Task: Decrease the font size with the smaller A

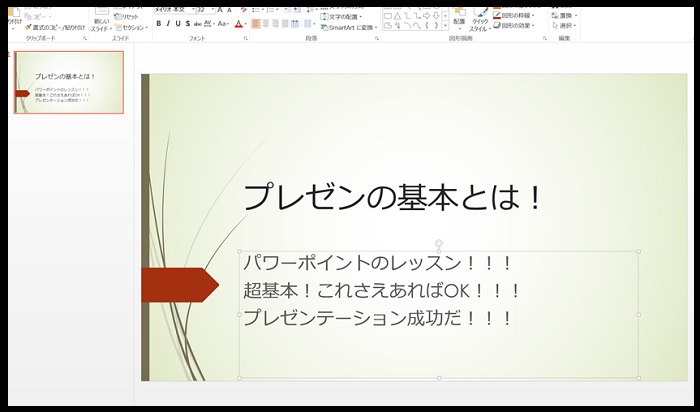Action: 229,10
